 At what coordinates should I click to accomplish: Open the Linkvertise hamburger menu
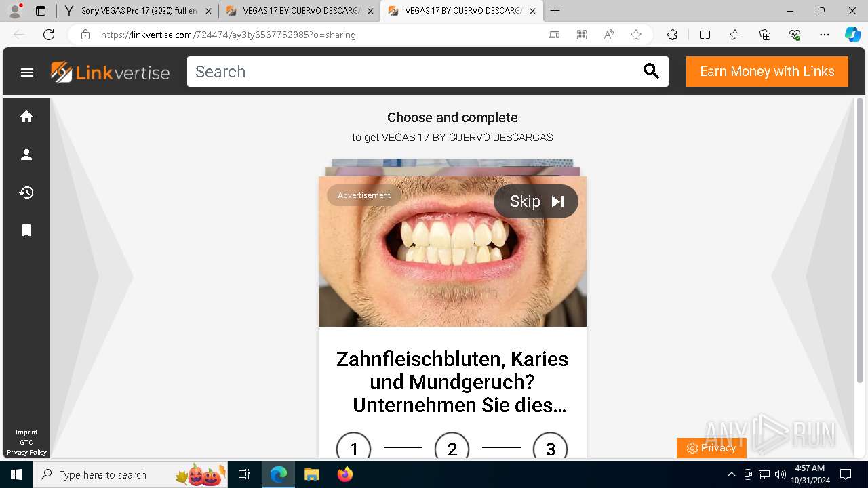[27, 73]
